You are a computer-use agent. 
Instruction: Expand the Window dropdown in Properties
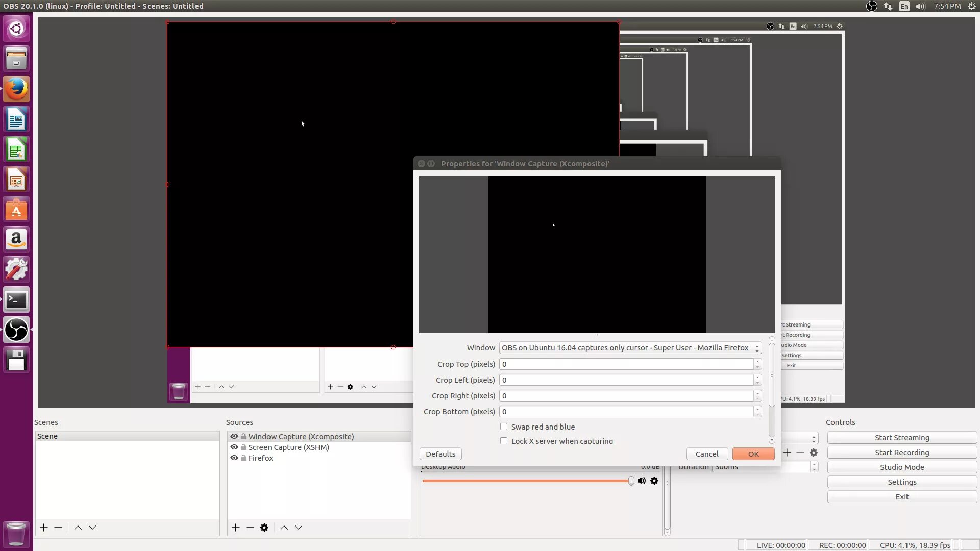(x=757, y=348)
